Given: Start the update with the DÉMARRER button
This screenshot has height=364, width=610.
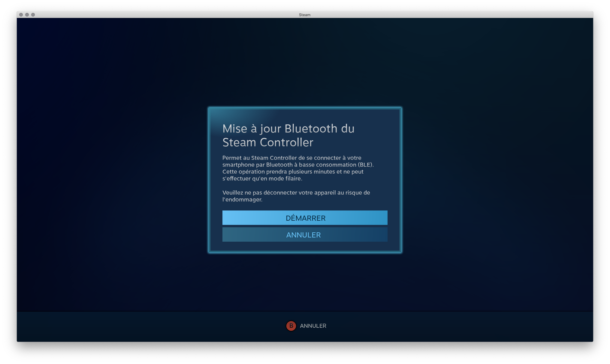Looking at the screenshot, I should [305, 218].
